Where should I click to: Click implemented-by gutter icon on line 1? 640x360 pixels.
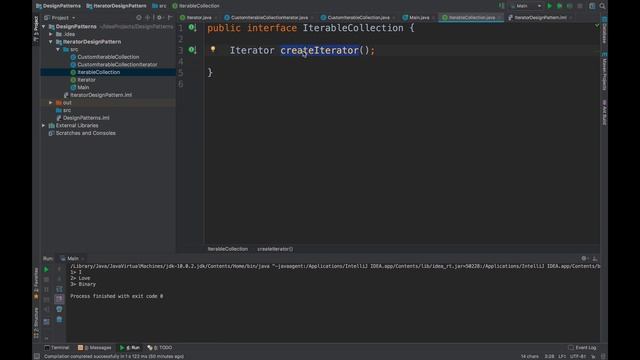(192, 27)
